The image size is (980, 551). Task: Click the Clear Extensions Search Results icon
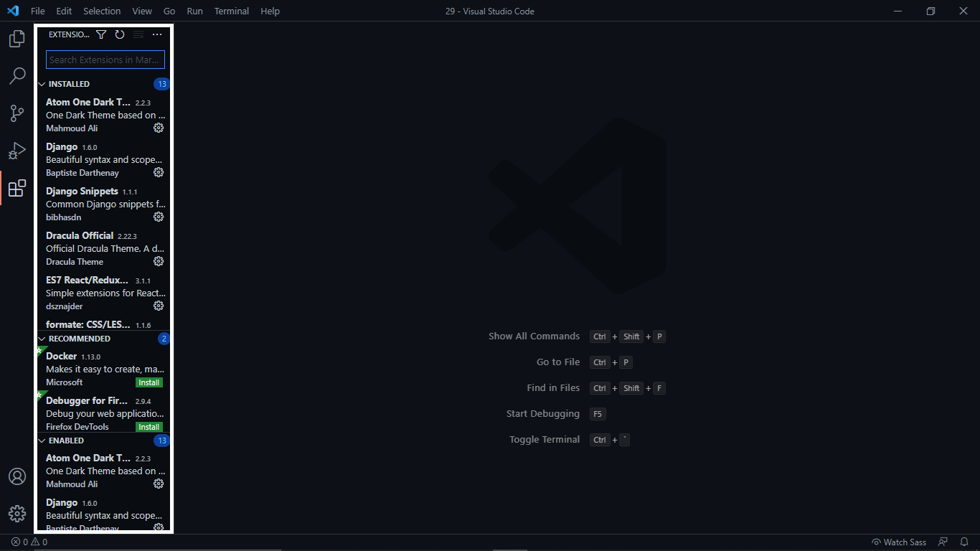tap(138, 34)
